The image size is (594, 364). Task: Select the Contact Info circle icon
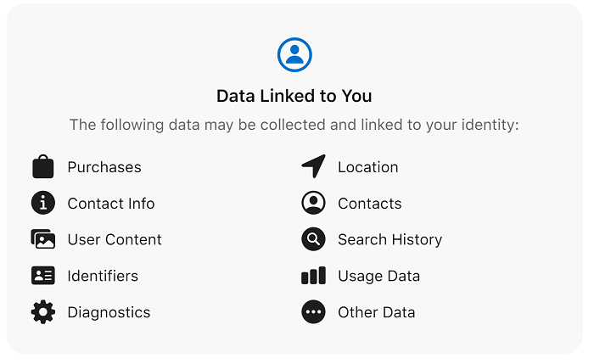pos(42,203)
